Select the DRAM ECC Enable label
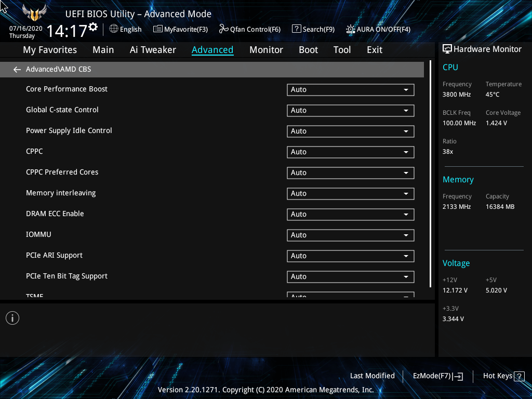The width and height of the screenshot is (532, 399). (55, 214)
